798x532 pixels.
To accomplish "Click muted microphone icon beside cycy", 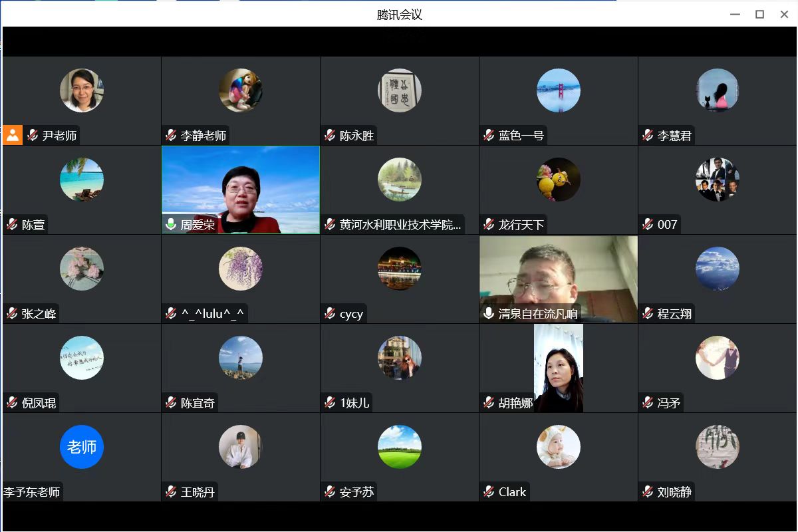I will 330,314.
